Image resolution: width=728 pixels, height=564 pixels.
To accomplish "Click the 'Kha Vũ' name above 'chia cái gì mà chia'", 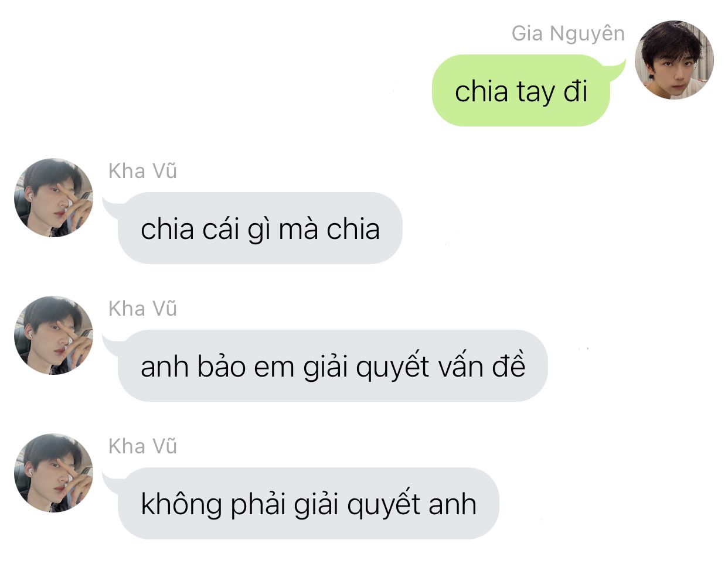I will tap(142, 170).
